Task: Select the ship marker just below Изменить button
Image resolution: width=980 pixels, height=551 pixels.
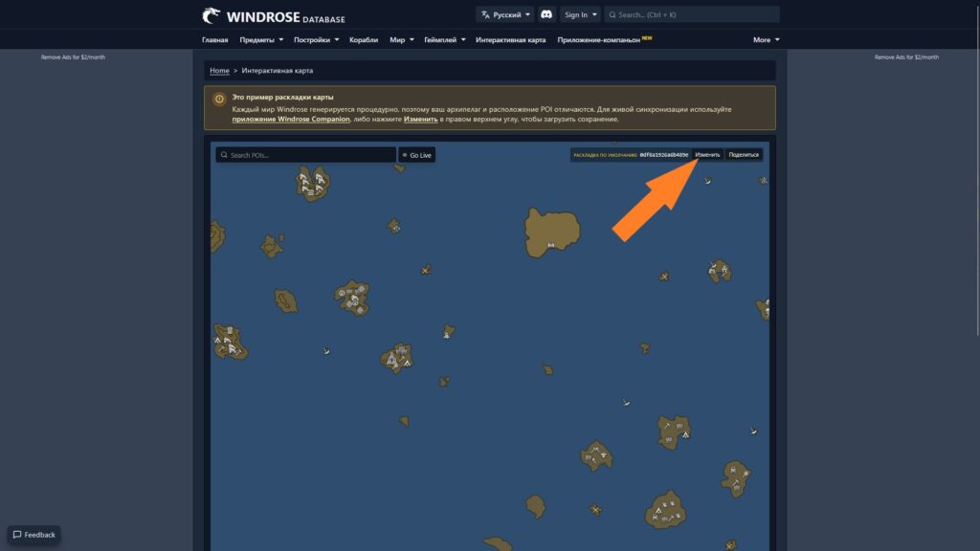Action: (x=707, y=181)
